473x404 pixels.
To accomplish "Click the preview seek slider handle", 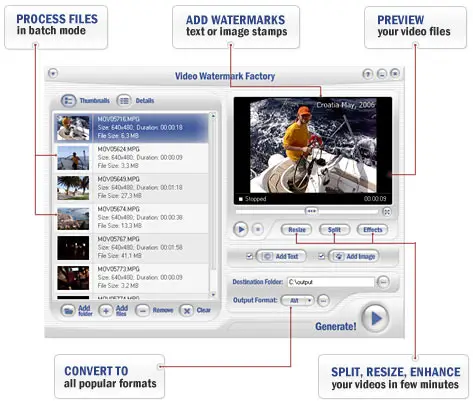I will [311, 211].
